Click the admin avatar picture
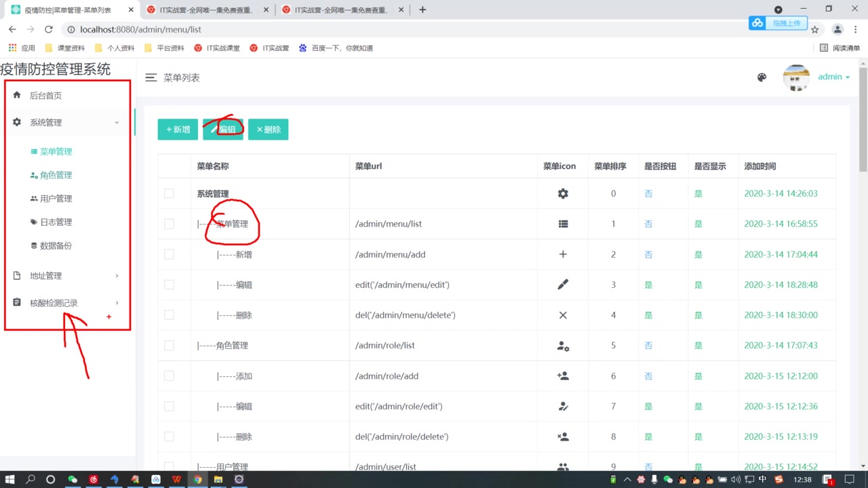Screen dimensions: 868x488 (796, 78)
